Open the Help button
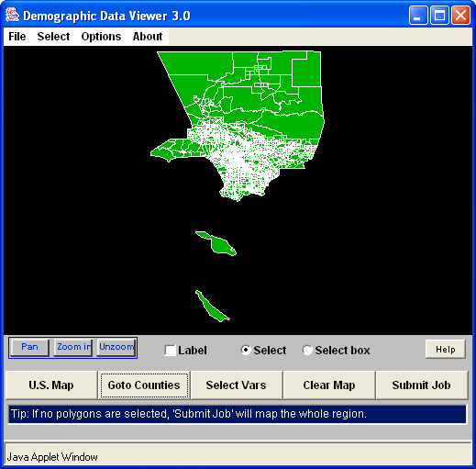476x469 pixels. (x=446, y=350)
